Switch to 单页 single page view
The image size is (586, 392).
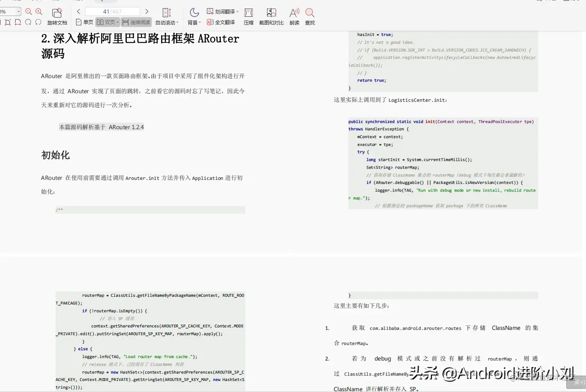84,22
